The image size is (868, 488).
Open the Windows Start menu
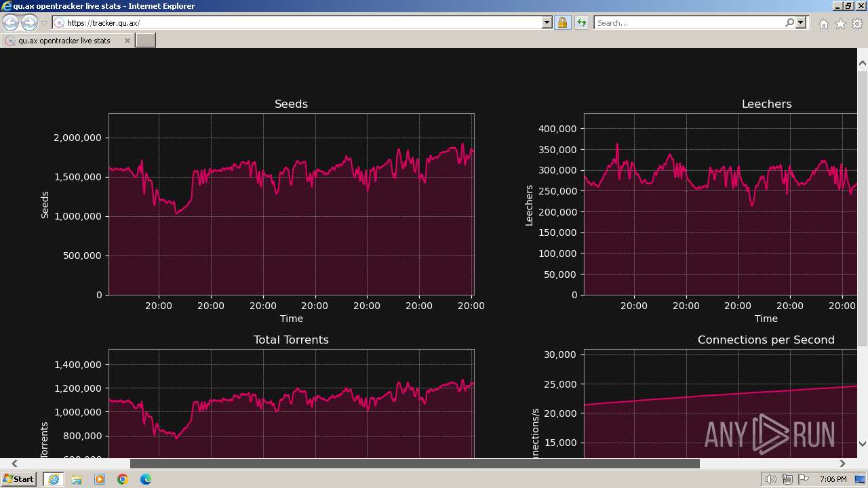18,479
